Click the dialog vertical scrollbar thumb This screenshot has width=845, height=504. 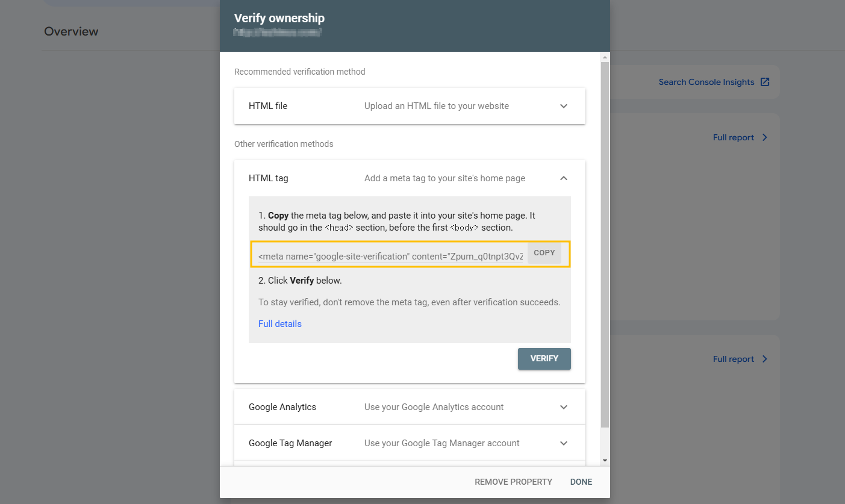[605, 244]
